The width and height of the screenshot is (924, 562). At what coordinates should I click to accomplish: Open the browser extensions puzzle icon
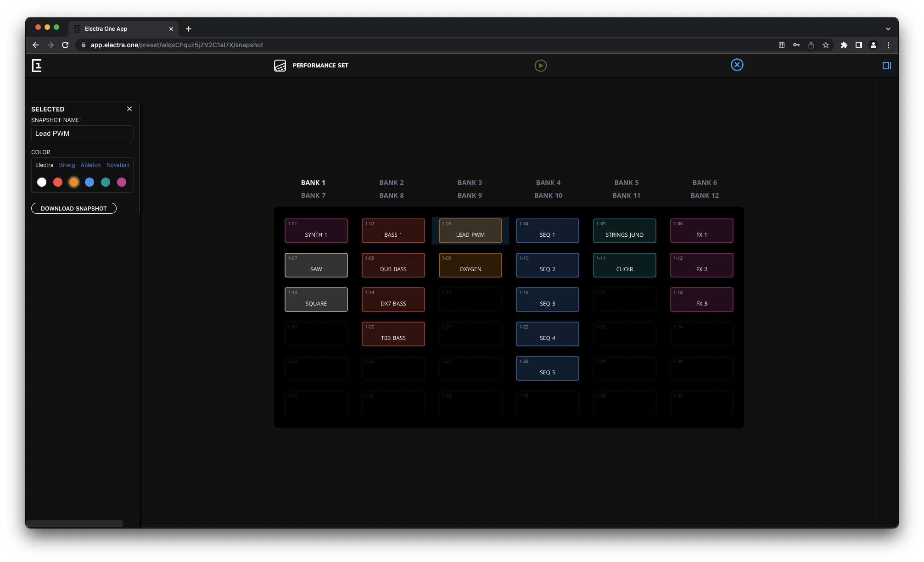click(x=844, y=45)
